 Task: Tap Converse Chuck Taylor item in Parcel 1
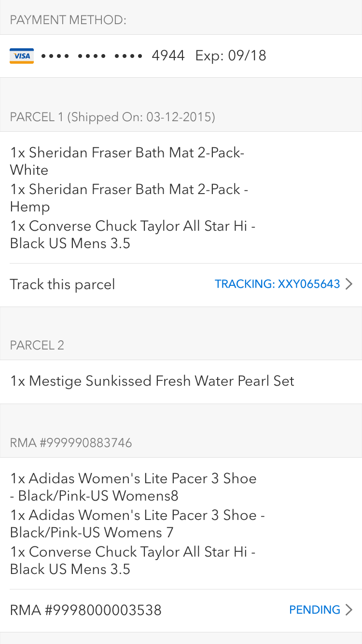132,235
